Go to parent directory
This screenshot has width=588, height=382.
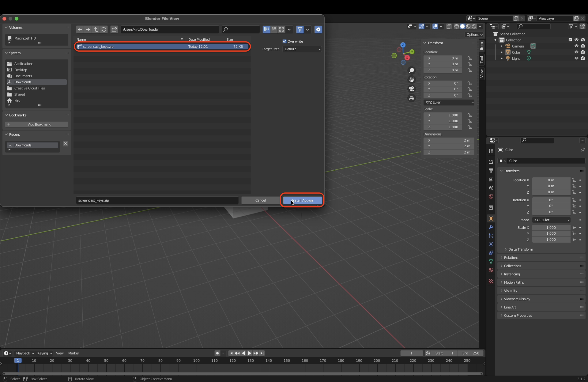(96, 29)
